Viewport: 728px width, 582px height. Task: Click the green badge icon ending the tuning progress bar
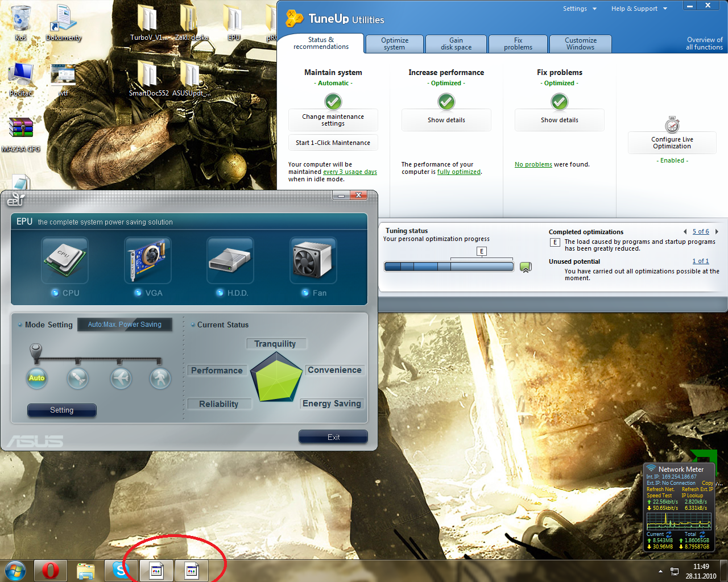[x=526, y=267]
